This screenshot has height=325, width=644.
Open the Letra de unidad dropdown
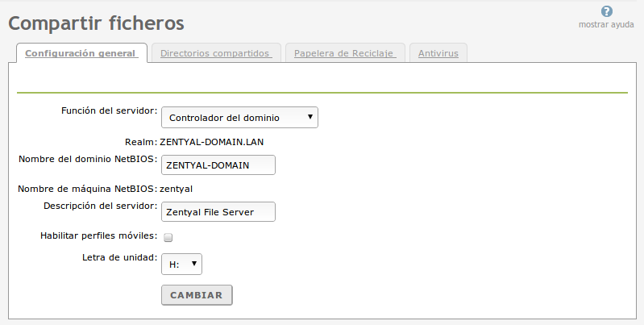(x=181, y=263)
